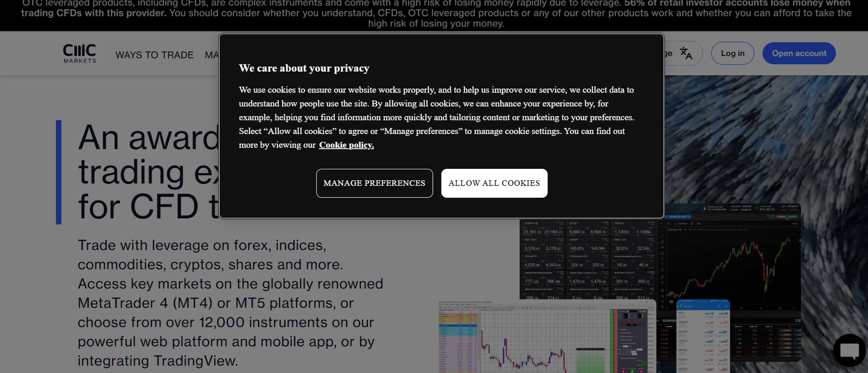Image resolution: width=868 pixels, height=373 pixels.
Task: Open the Cookie policy link
Action: [346, 145]
